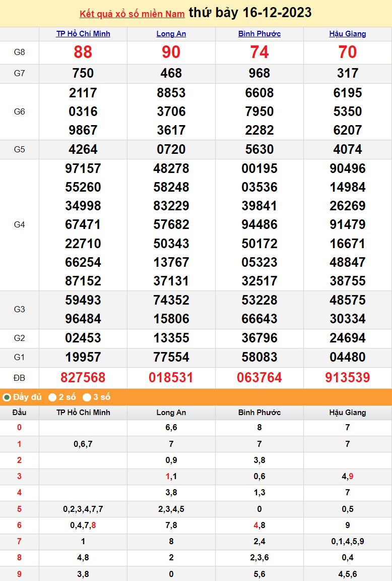392x581 pixels.
Task: Click the Bình Phước special prize 063764
Action: click(x=259, y=378)
